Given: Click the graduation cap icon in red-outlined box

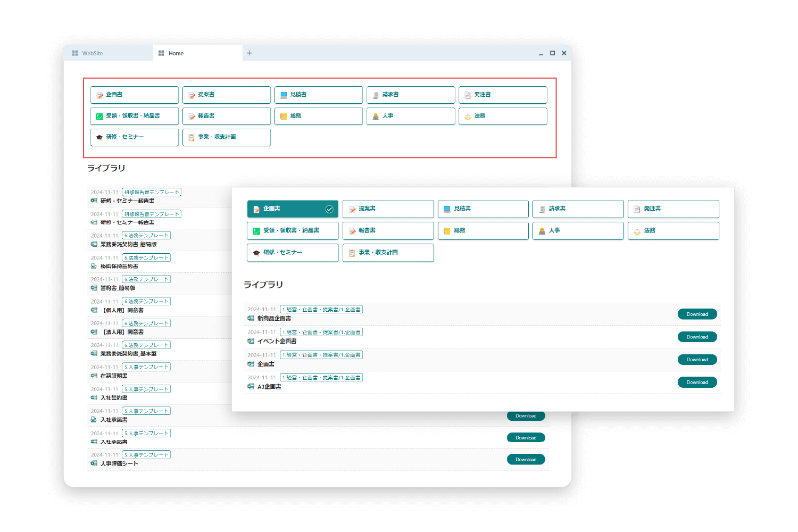Looking at the screenshot, I should point(99,137).
